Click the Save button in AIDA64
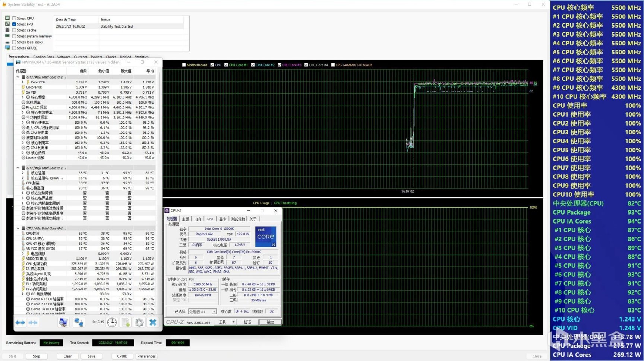644x361 pixels. [x=91, y=356]
